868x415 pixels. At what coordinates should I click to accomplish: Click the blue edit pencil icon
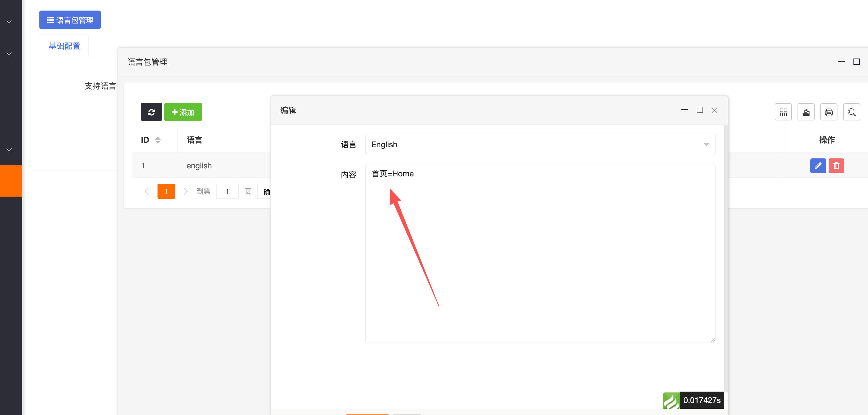818,166
